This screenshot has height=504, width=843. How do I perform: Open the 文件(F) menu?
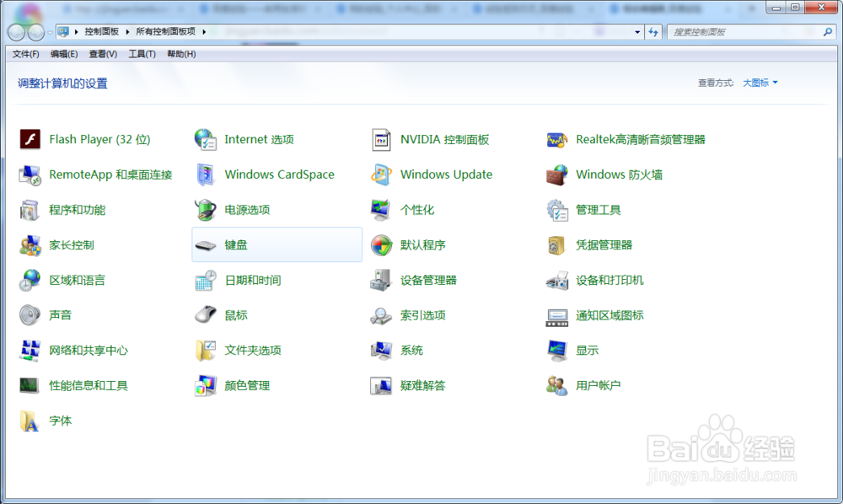(26, 54)
